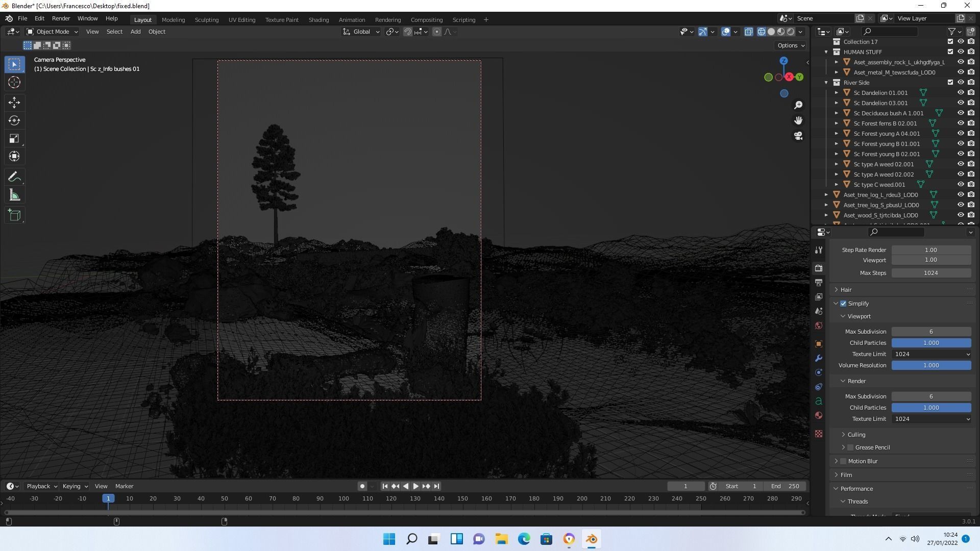Open the Object Mode dropdown
Screen dimensions: 980x551
point(52,32)
